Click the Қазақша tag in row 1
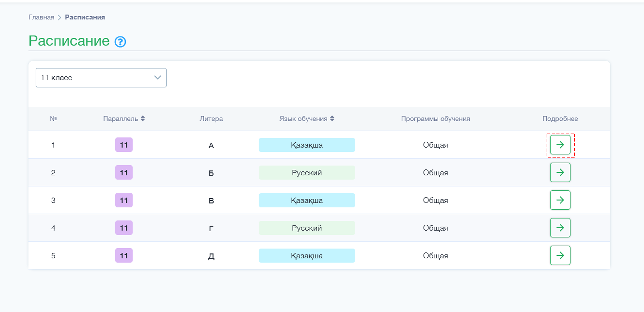The width and height of the screenshot is (644, 312). coord(307,145)
